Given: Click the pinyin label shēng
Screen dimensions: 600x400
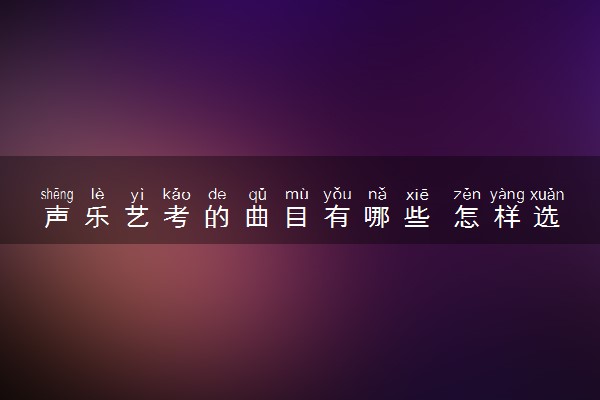Looking at the screenshot, I should [57, 195].
